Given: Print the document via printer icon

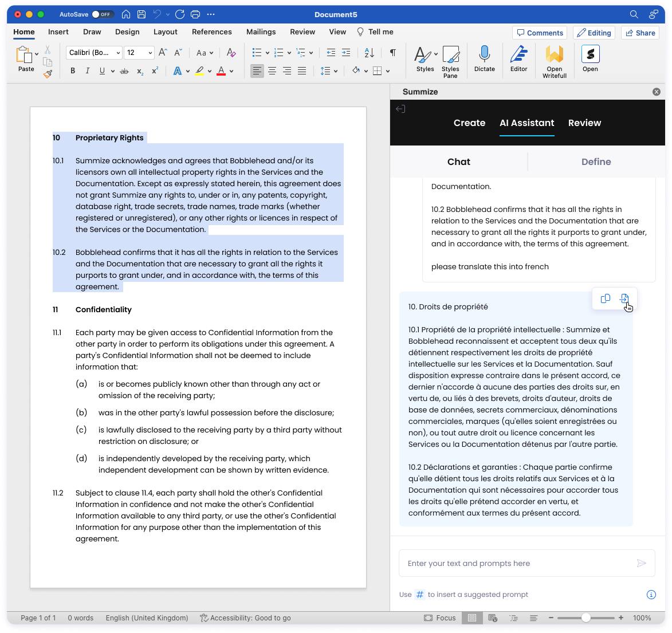Looking at the screenshot, I should click(195, 14).
